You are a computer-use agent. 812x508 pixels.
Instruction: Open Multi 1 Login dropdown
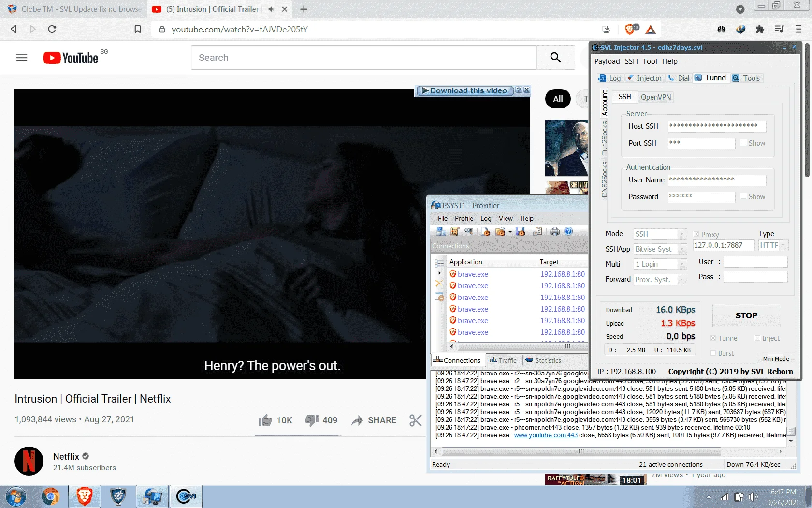(x=660, y=264)
